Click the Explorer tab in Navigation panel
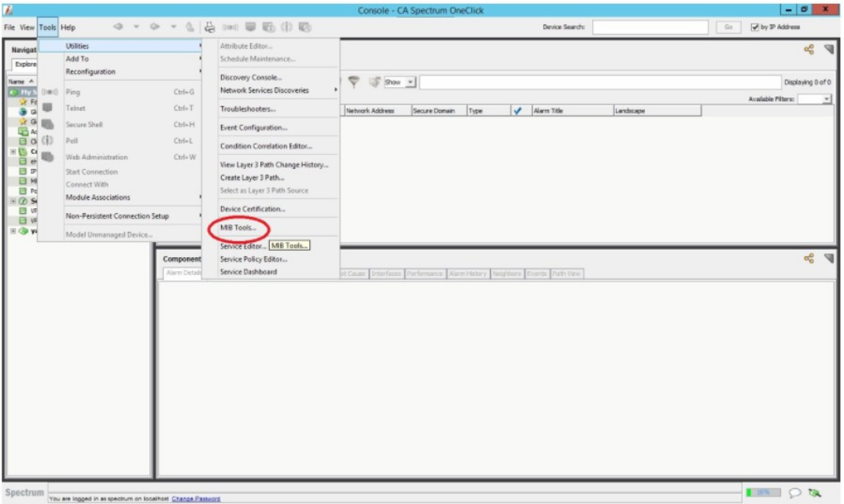Viewport: 844px width, 504px height. coord(24,64)
